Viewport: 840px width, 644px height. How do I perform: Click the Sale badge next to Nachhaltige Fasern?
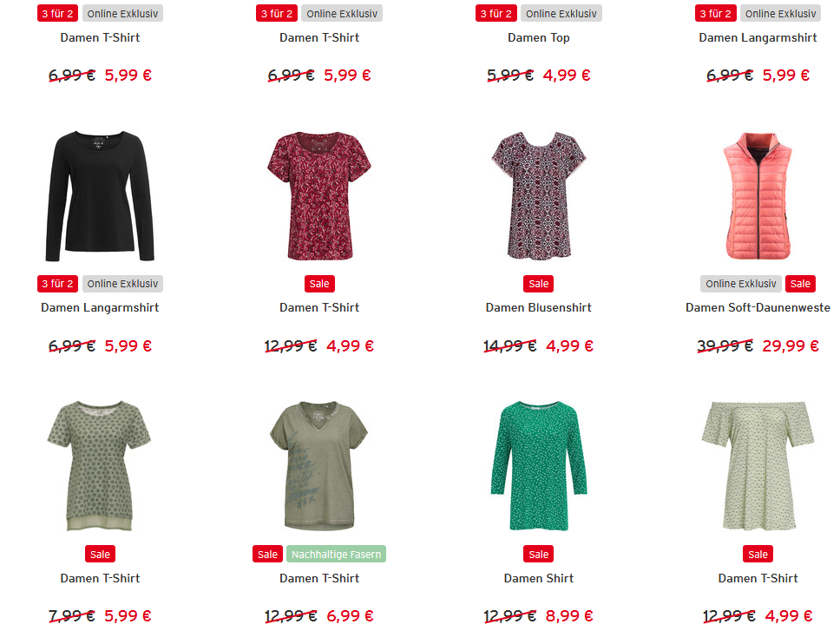pyautogui.click(x=267, y=554)
